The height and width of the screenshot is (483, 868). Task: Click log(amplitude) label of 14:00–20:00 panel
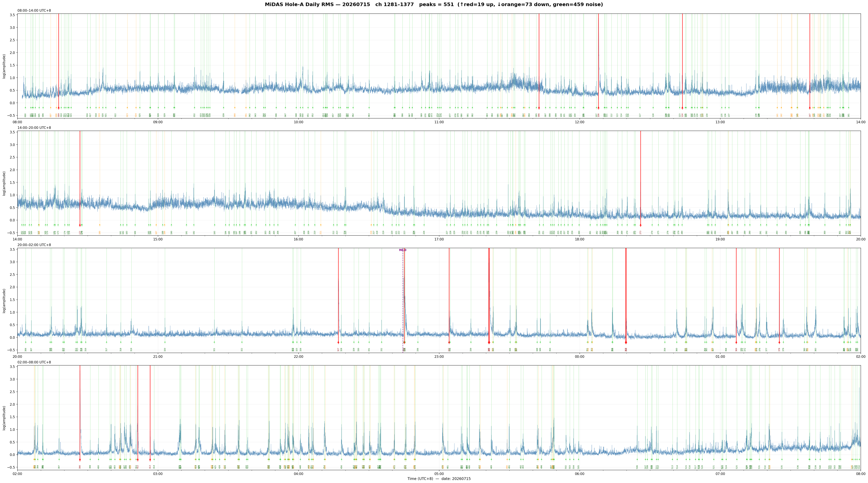point(4,183)
